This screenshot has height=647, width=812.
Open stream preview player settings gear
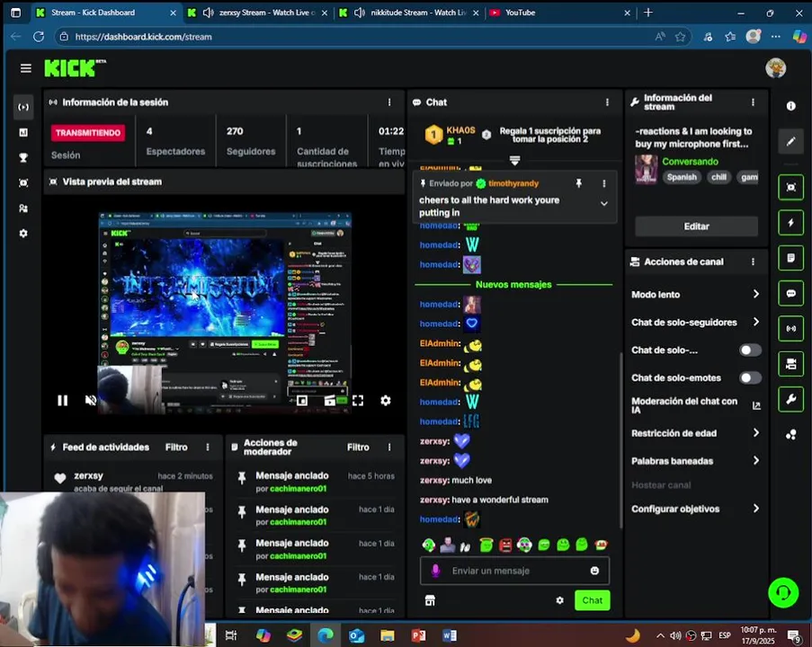(386, 400)
